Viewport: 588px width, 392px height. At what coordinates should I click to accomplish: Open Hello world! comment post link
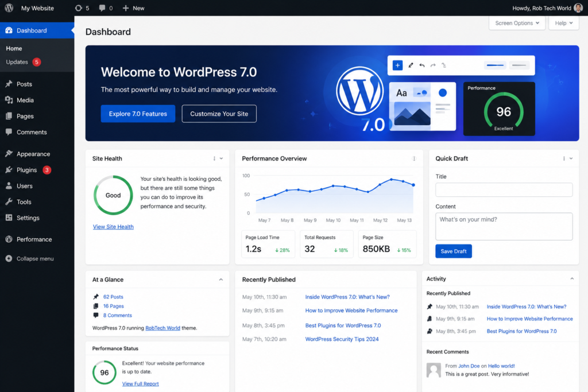pyautogui.click(x=501, y=366)
